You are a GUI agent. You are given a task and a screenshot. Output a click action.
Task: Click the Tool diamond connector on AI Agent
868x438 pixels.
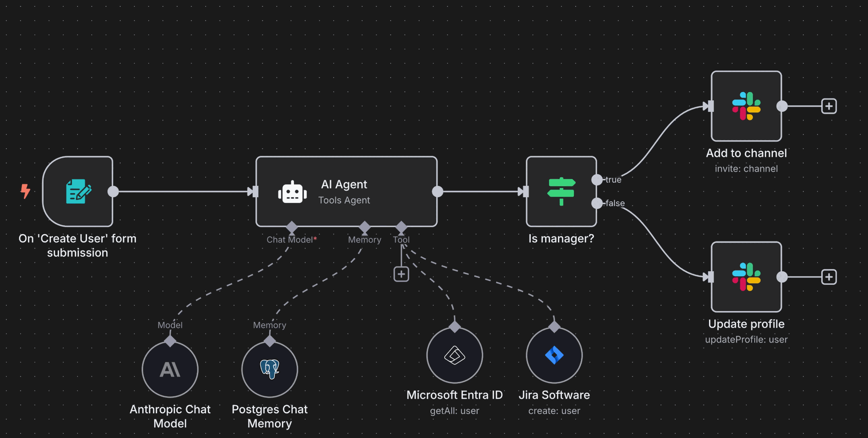click(401, 227)
